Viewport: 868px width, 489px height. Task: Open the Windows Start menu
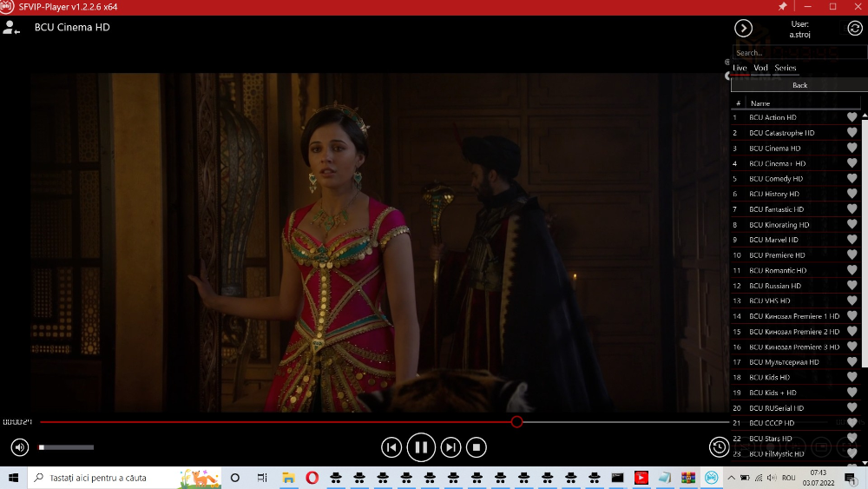coord(13,478)
